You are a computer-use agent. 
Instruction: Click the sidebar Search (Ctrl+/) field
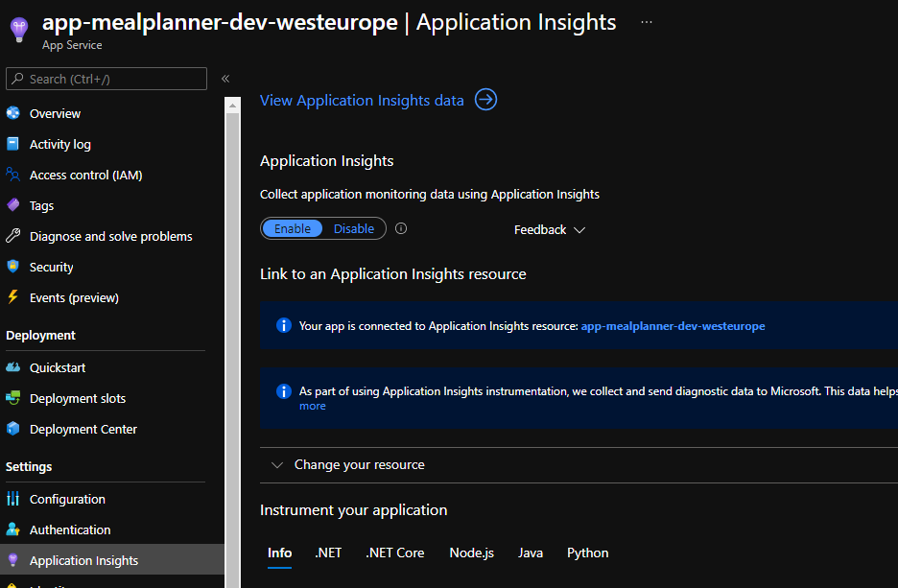click(x=106, y=79)
